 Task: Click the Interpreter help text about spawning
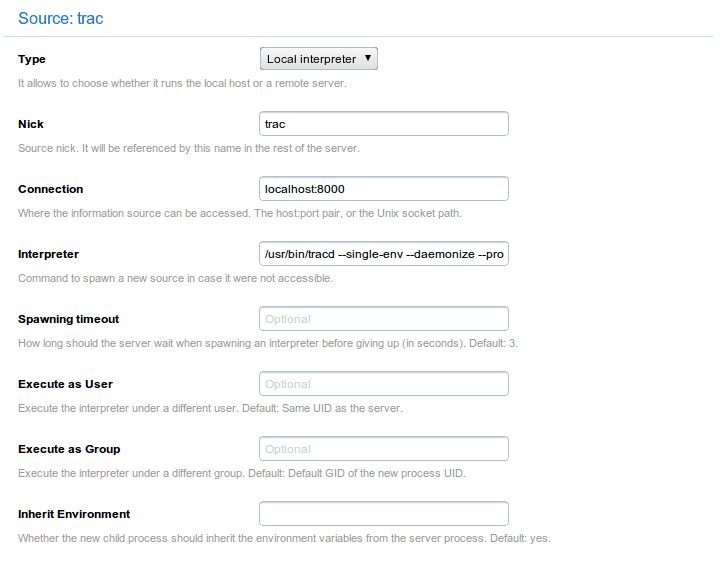tap(175, 278)
